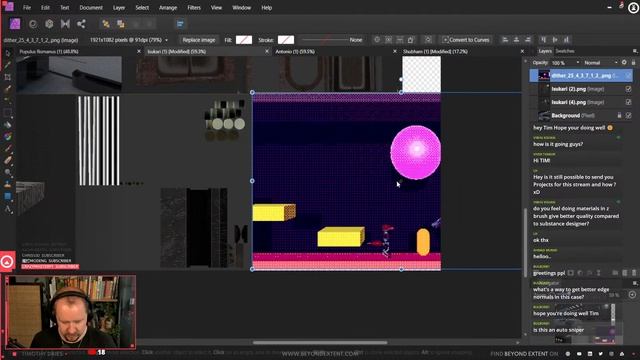Switch to the Populus Romanus document tab
This screenshot has width=640, height=360.
pyautogui.click(x=49, y=52)
